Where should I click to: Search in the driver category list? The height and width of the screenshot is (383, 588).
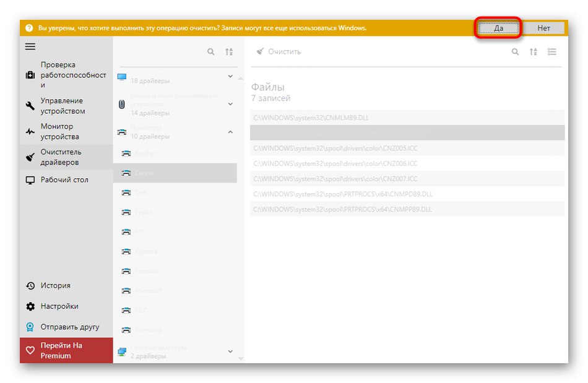[211, 52]
